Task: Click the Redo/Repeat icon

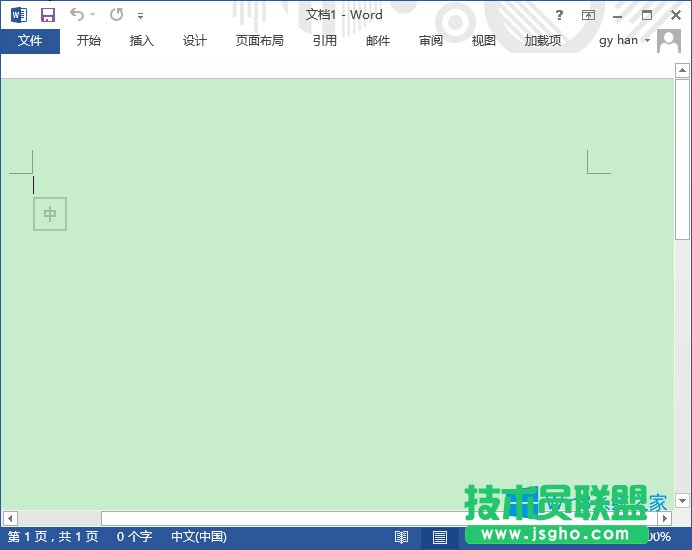Action: pyautogui.click(x=116, y=15)
